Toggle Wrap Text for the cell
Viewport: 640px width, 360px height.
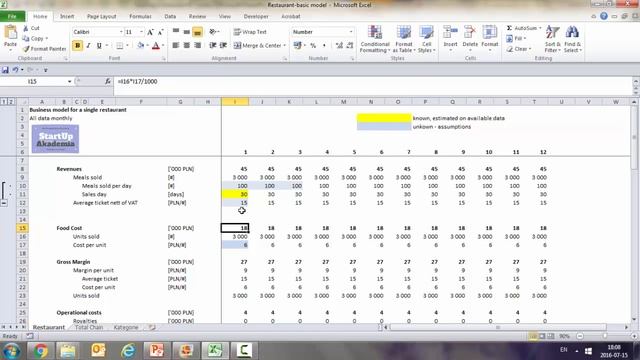[250, 32]
